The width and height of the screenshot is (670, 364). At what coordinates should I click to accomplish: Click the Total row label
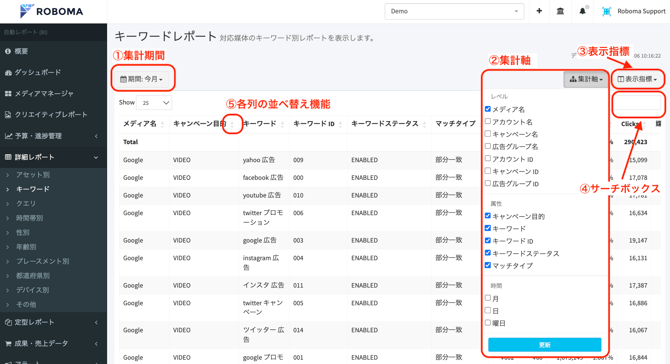pos(131,142)
